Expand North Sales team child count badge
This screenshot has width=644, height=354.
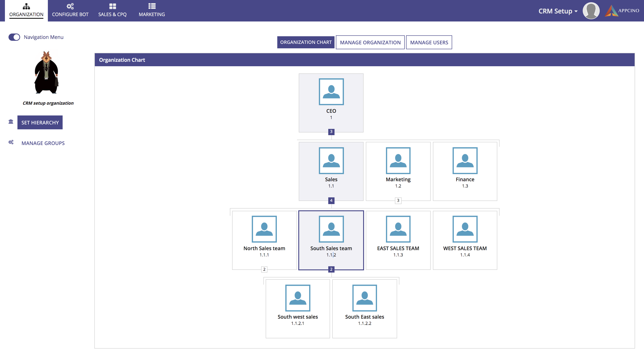[264, 269]
